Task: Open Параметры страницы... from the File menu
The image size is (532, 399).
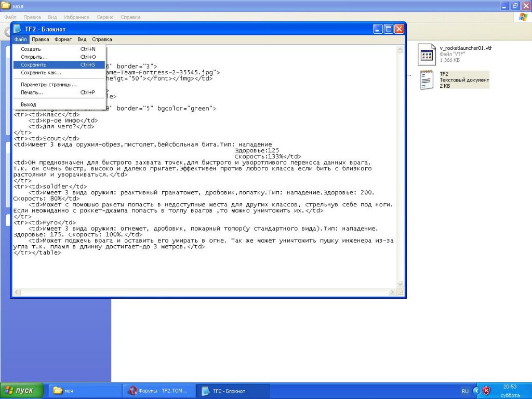Action: 59,85
